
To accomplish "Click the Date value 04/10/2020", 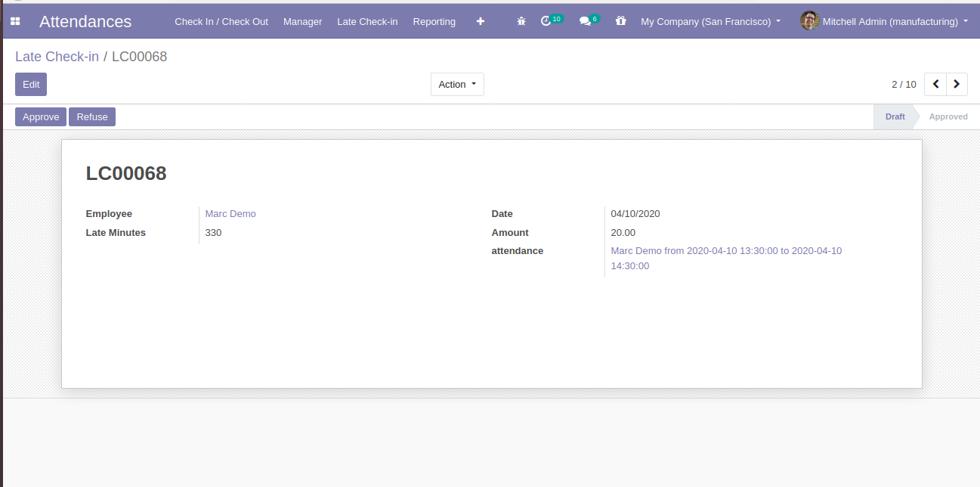I will (635, 214).
